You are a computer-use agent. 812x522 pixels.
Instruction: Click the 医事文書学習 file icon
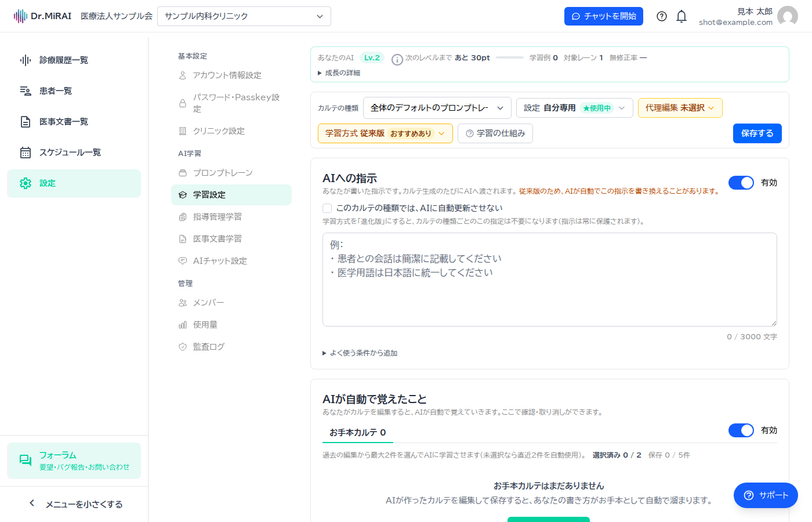pos(183,239)
